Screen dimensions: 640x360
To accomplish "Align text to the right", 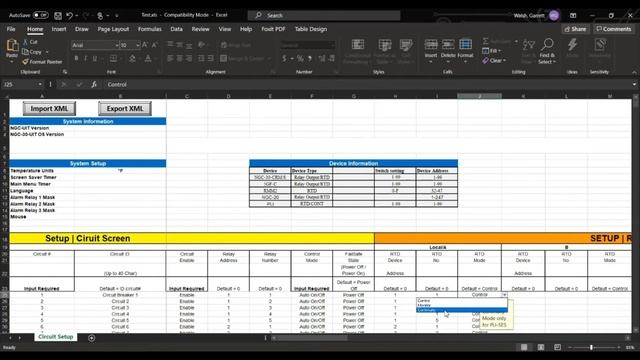I will (x=189, y=59).
